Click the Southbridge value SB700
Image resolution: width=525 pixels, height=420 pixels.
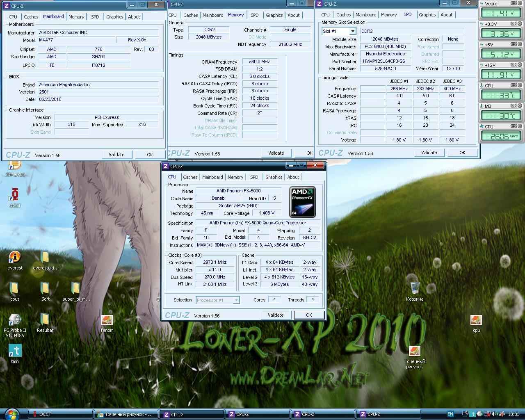tap(98, 57)
